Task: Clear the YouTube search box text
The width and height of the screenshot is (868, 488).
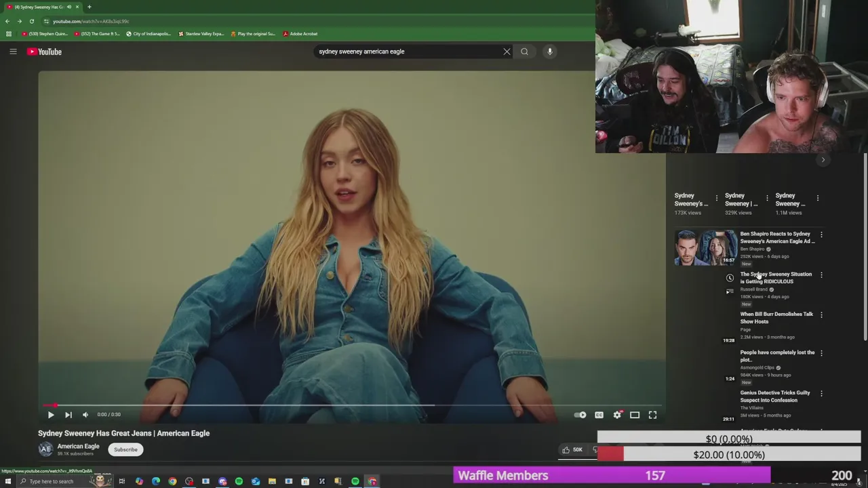Action: [x=507, y=52]
